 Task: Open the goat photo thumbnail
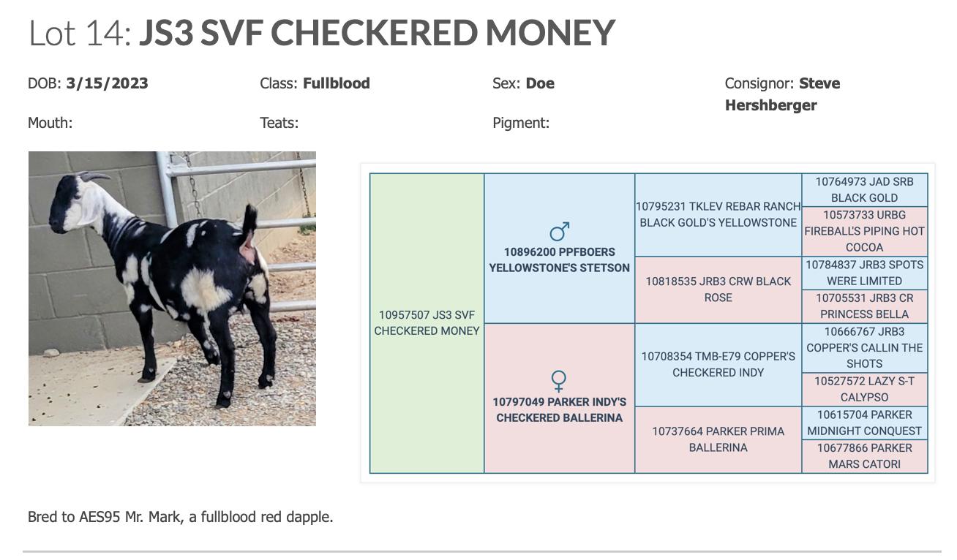tap(172, 288)
